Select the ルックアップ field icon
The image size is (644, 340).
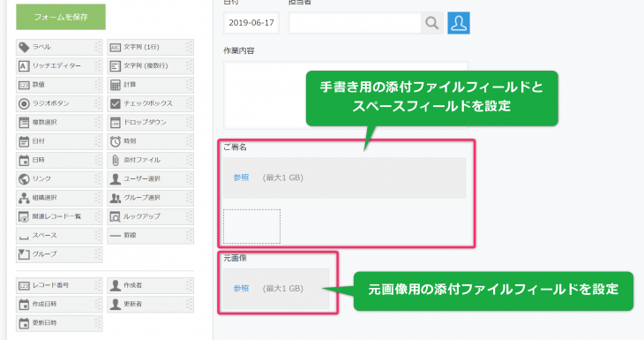point(116,216)
